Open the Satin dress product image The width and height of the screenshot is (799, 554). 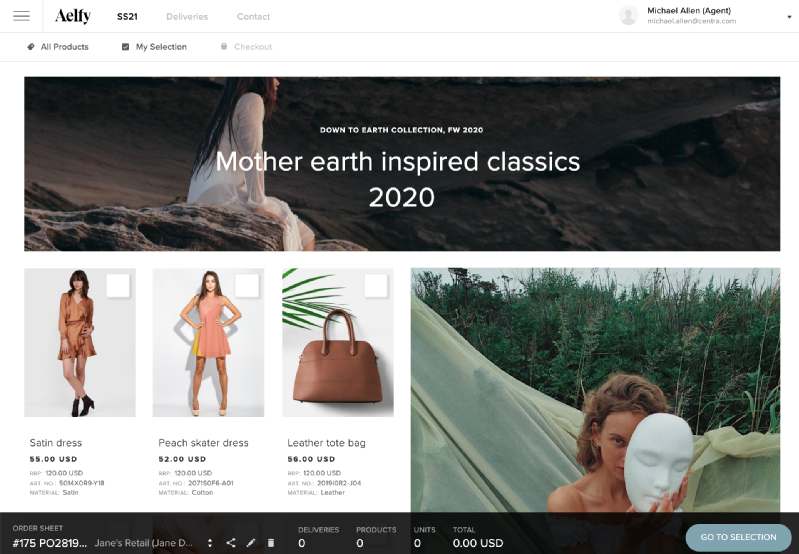(80, 342)
